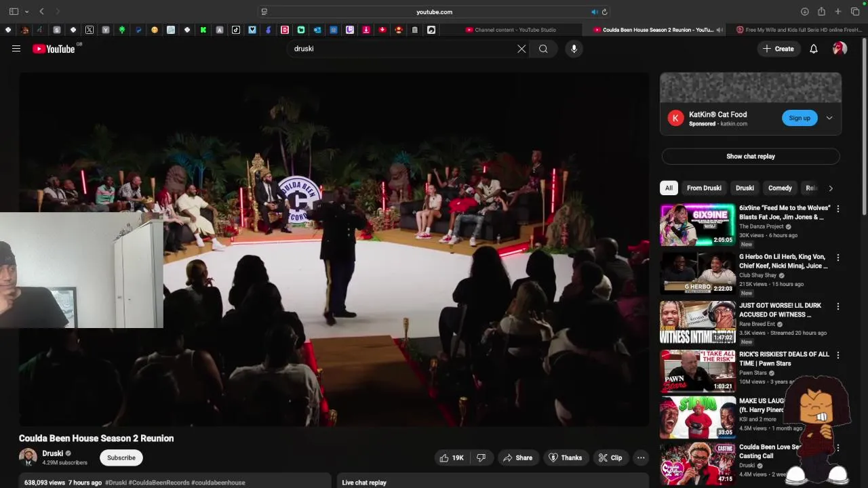Open the Coulda Been Love Casting Call thumbnail
The image size is (868, 488).
(698, 464)
